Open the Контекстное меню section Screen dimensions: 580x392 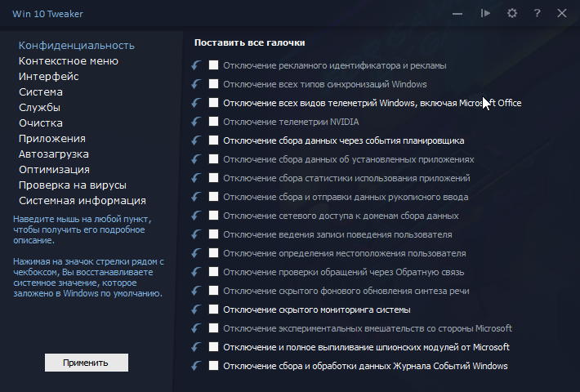[69, 61]
